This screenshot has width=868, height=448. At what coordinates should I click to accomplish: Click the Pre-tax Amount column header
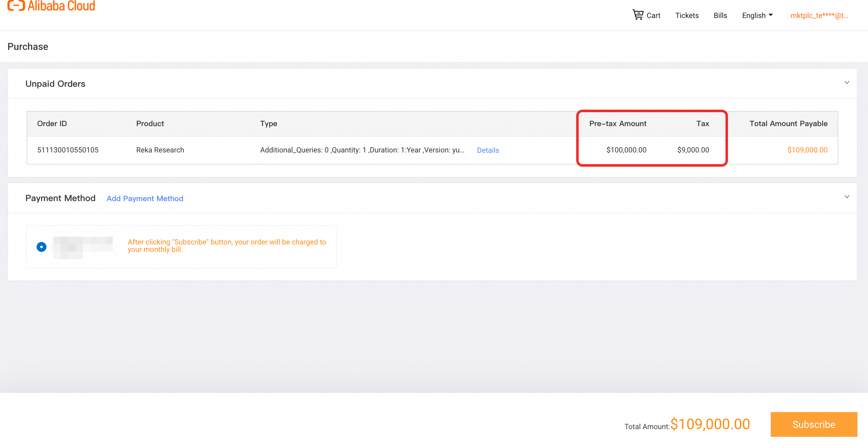[617, 124]
